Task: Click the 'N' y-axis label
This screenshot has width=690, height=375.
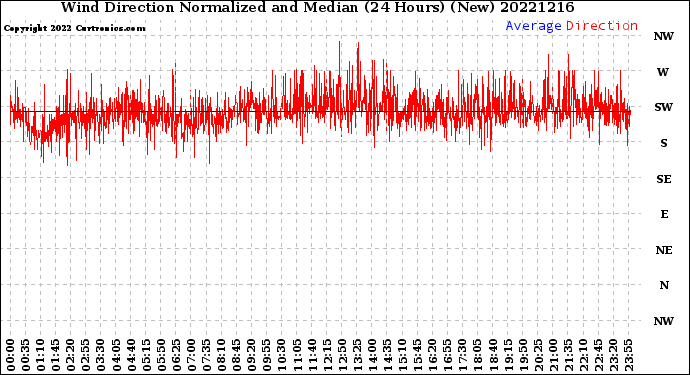Action: pos(664,286)
